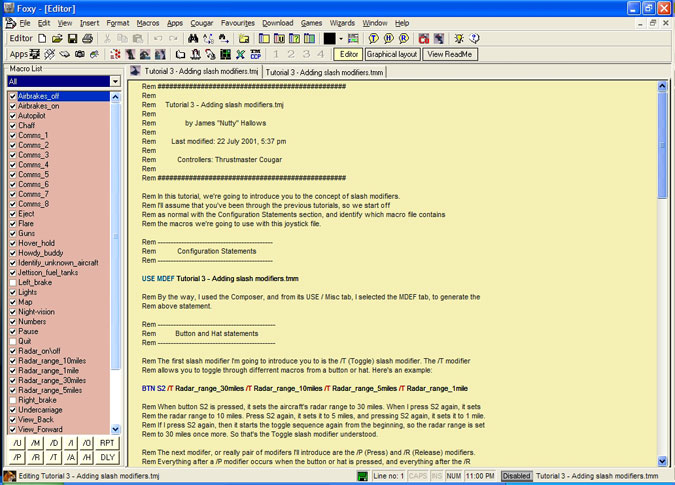675x485 pixels.
Task: Click the camera icon in Apps toolbar
Action: click(x=80, y=54)
